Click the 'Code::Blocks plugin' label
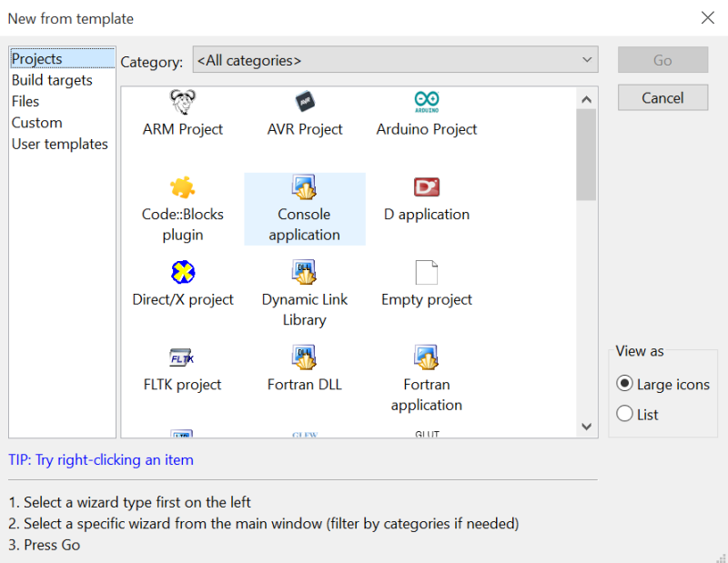 183,224
